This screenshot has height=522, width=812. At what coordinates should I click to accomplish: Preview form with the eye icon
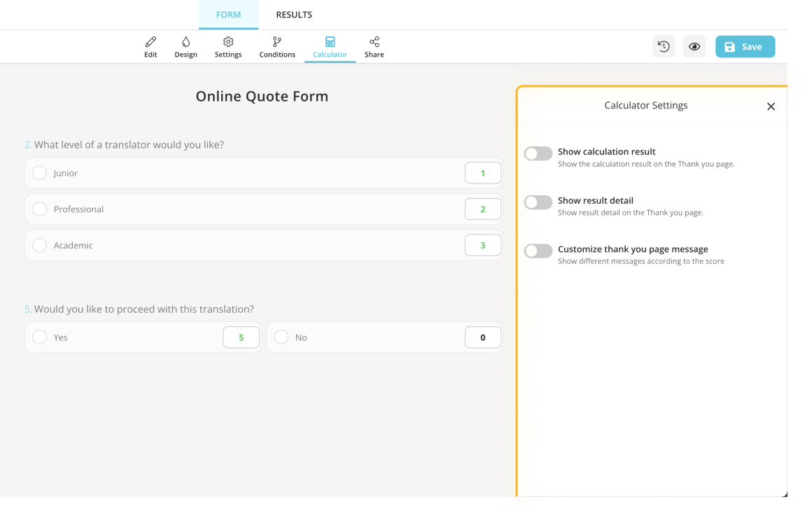point(694,47)
